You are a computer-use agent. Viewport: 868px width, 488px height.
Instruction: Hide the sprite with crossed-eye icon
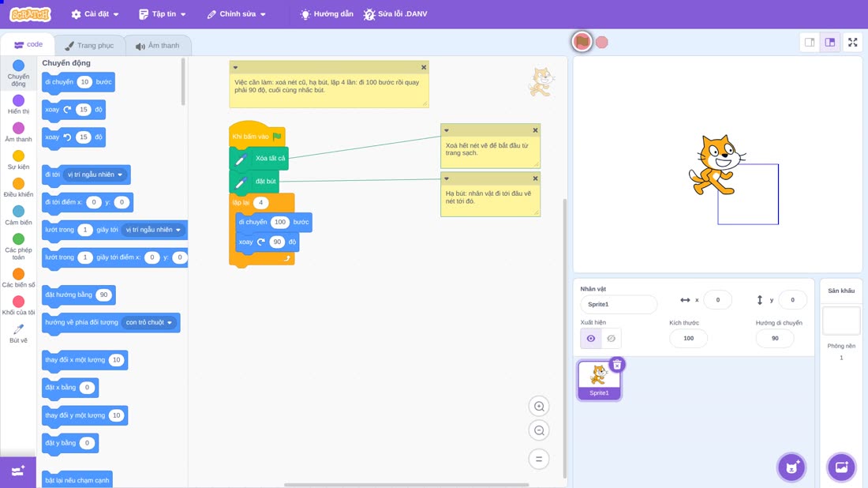611,339
